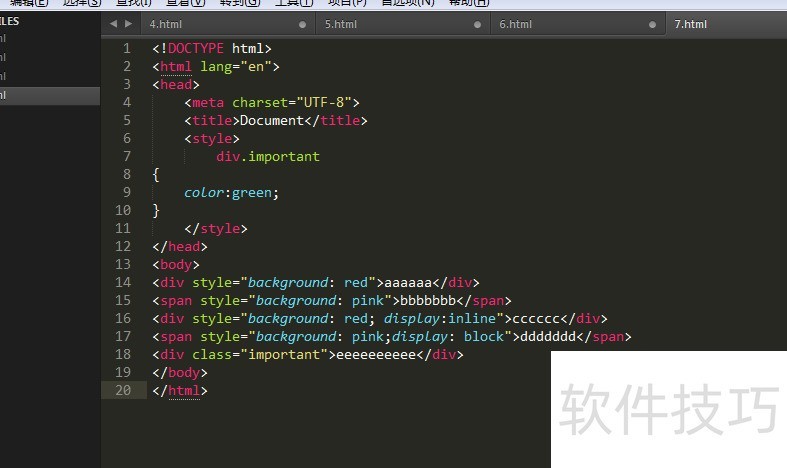The image size is (787, 468).
Task: Select the highlighted file in the sidebar
Action: 50,95
